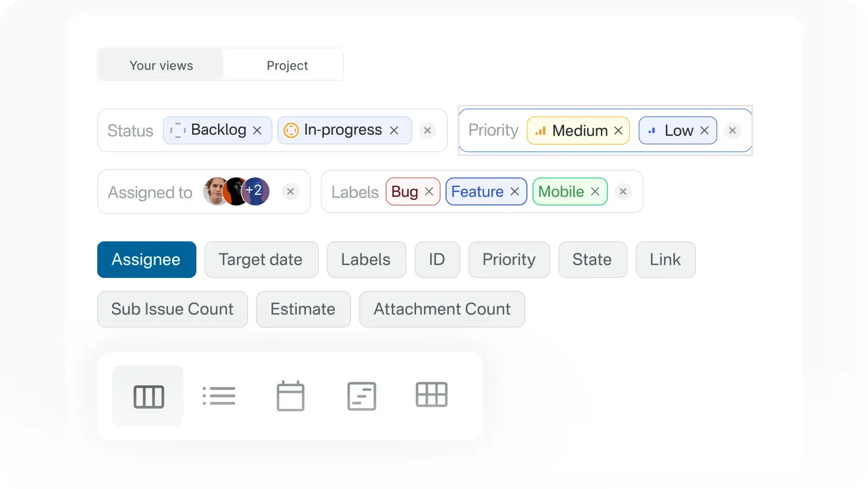Switch to the list view icon
The width and height of the screenshot is (868, 489).
tap(219, 396)
